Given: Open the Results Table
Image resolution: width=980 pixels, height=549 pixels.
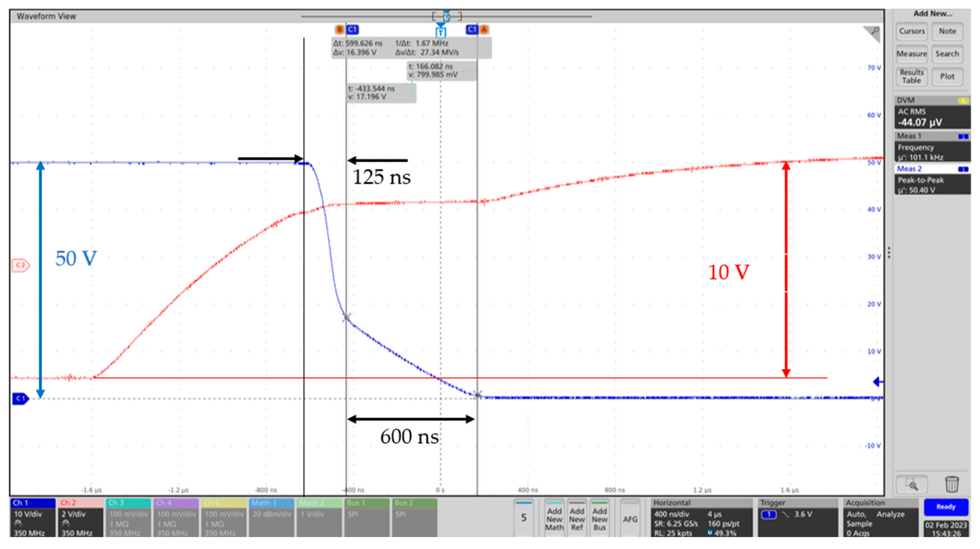Looking at the screenshot, I should (x=912, y=76).
